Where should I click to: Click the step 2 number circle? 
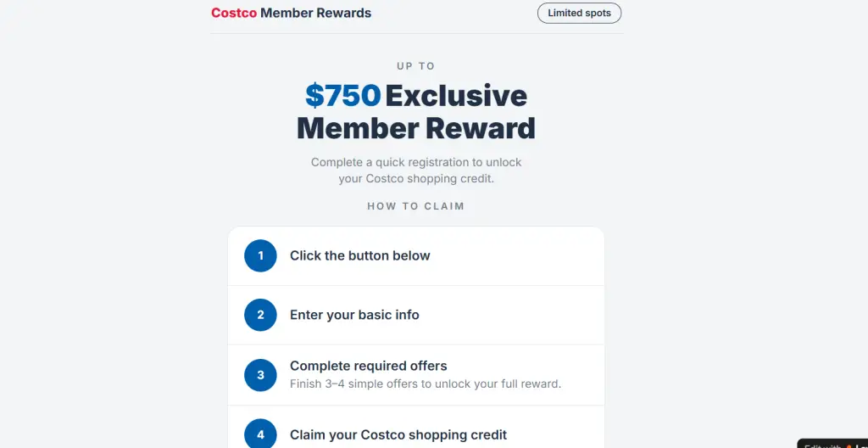260,315
